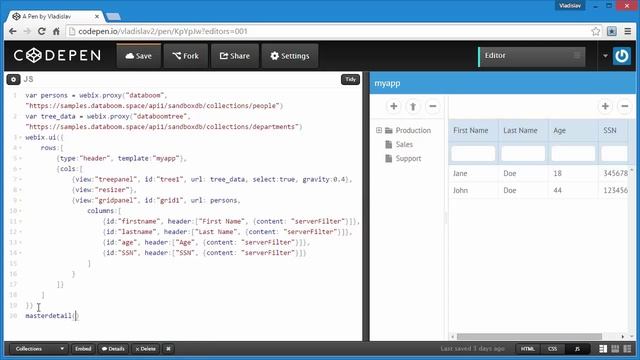The height and width of the screenshot is (360, 640).
Task: Click age cell 44
Action: [x=573, y=191]
